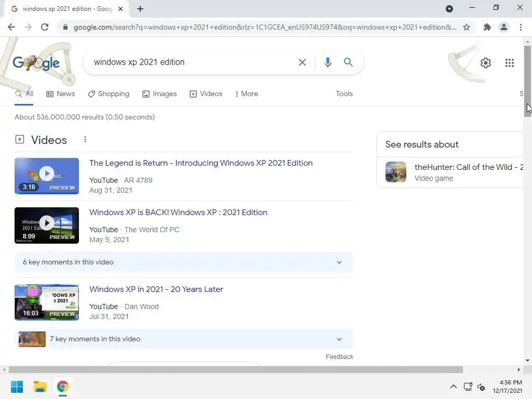Open 'The Legend is Return' video link
This screenshot has height=399, width=532.
201,163
